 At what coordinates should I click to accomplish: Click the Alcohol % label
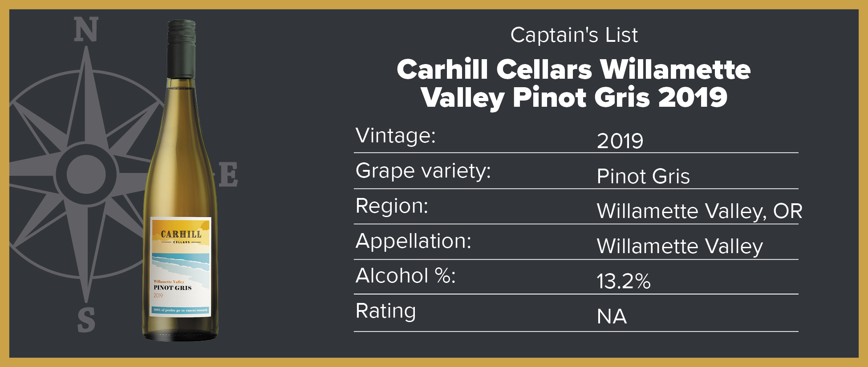click(x=406, y=276)
